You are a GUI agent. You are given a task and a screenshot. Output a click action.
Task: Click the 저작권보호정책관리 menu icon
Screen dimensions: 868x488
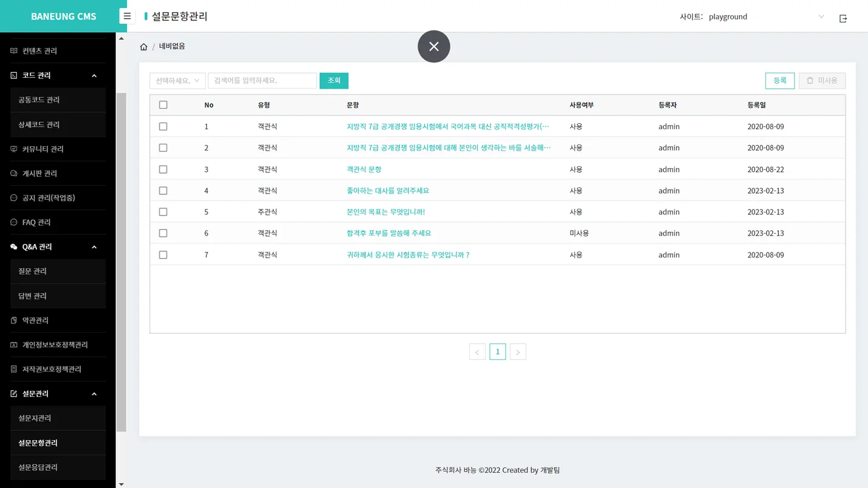tap(14, 369)
